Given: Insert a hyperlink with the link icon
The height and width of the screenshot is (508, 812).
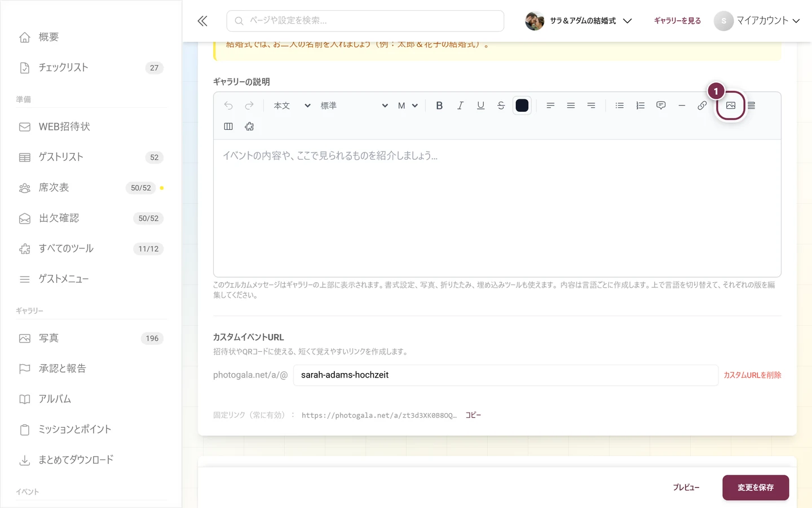Looking at the screenshot, I should [702, 106].
